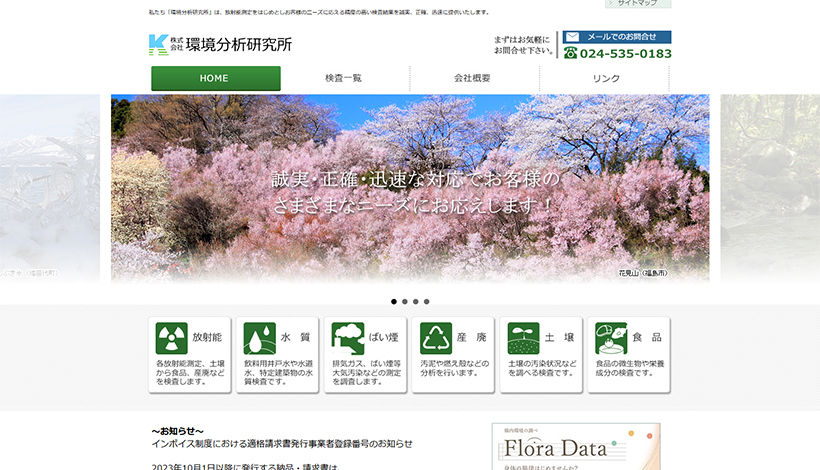Click the envelope icon in the mail button
The height and width of the screenshot is (470, 820).
pyautogui.click(x=573, y=37)
